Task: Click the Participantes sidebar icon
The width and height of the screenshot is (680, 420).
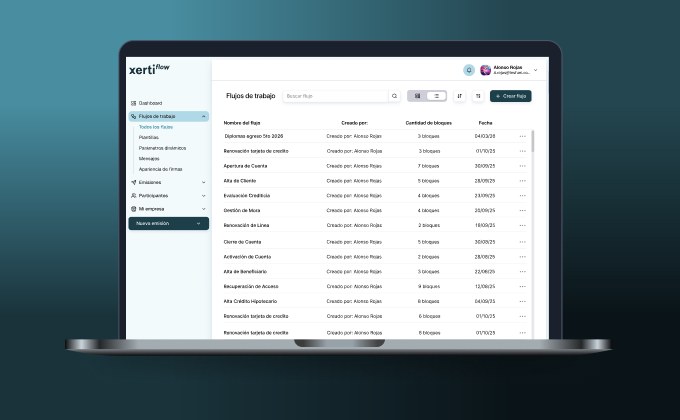Action: [134, 196]
